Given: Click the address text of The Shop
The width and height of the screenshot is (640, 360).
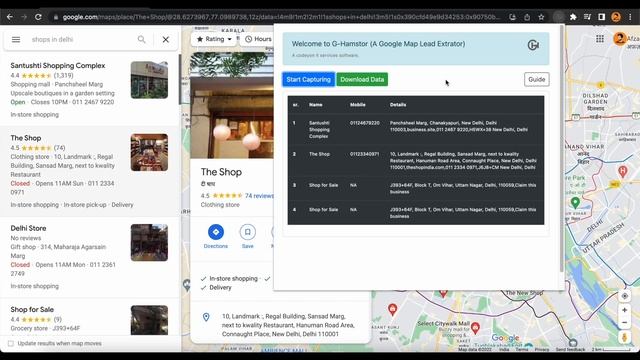Looking at the screenshot, I should 288,325.
